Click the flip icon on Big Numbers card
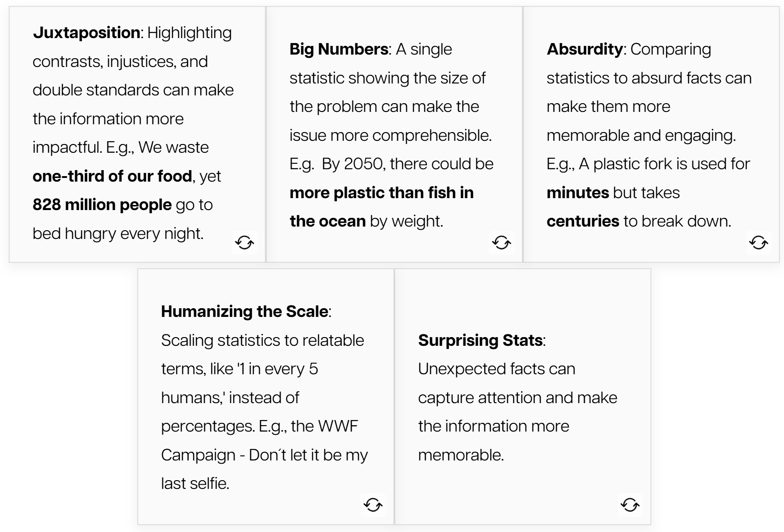 502,242
